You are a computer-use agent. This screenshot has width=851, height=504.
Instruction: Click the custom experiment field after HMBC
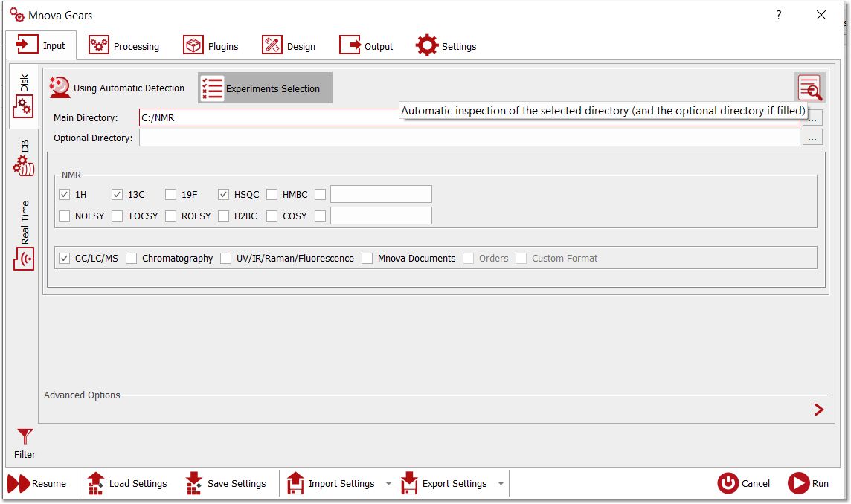tap(381, 194)
